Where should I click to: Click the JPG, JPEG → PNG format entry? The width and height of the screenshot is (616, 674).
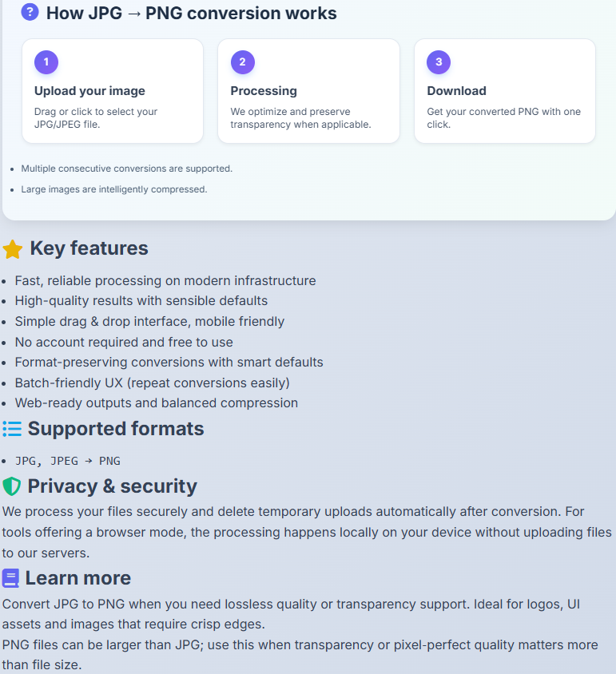pos(68,461)
